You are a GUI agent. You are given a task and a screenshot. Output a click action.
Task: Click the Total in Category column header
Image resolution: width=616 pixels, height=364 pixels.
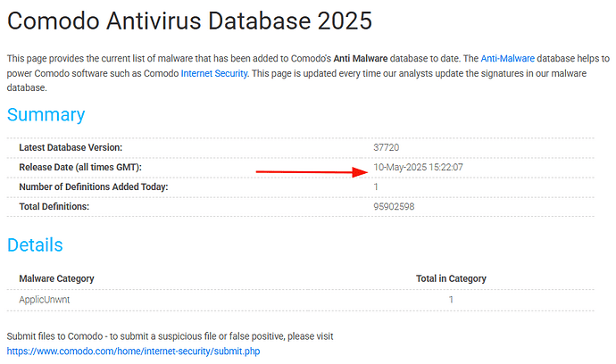(451, 278)
